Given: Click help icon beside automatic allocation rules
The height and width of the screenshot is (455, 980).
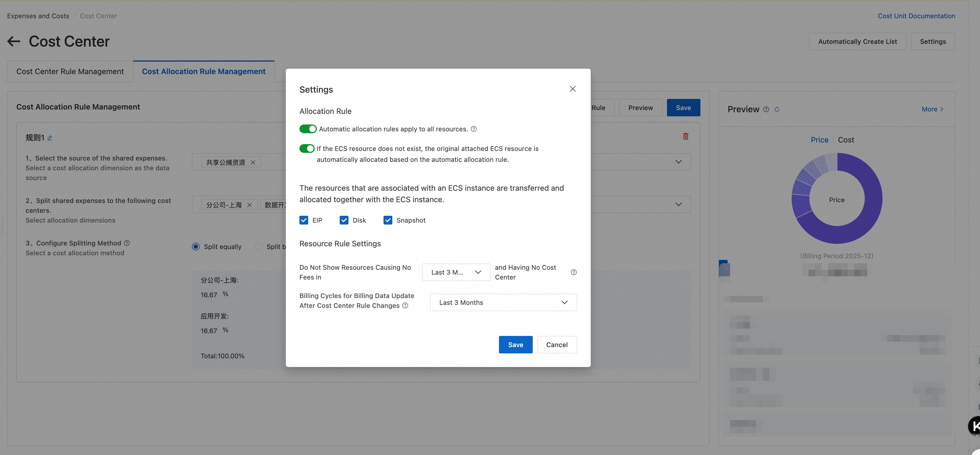Looking at the screenshot, I should point(474,129).
